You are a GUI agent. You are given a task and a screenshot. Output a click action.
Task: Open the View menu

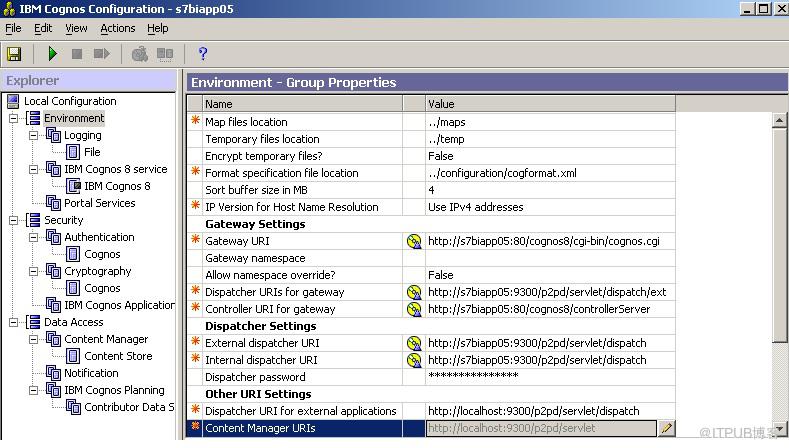[x=76, y=28]
